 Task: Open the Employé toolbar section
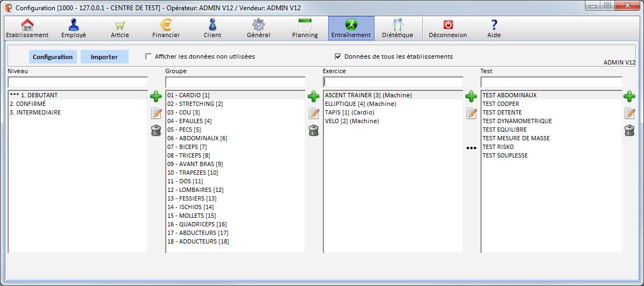coord(74,28)
